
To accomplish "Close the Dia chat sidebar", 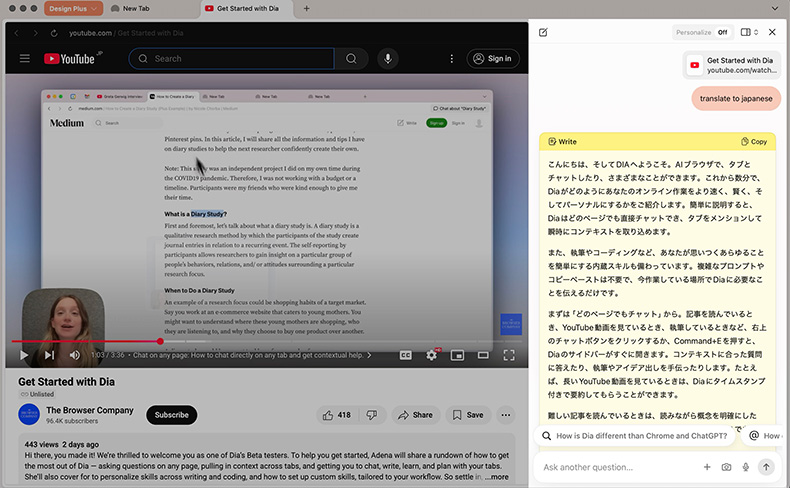I will tap(772, 32).
